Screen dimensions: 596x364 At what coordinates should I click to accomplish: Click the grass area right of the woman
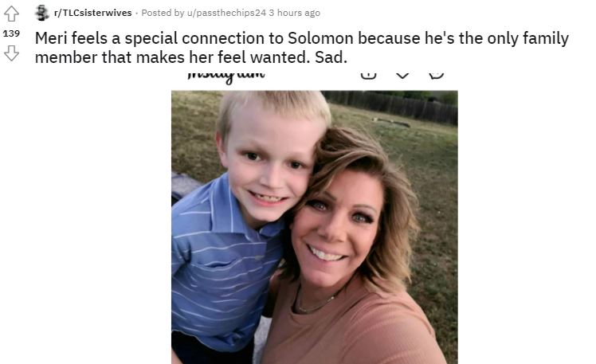pyautogui.click(x=437, y=223)
